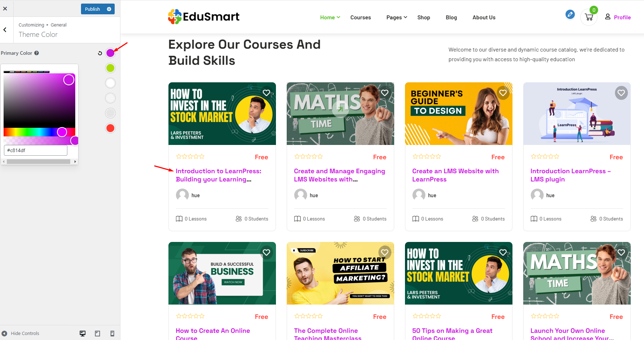Click the hex color input field

tap(35, 150)
